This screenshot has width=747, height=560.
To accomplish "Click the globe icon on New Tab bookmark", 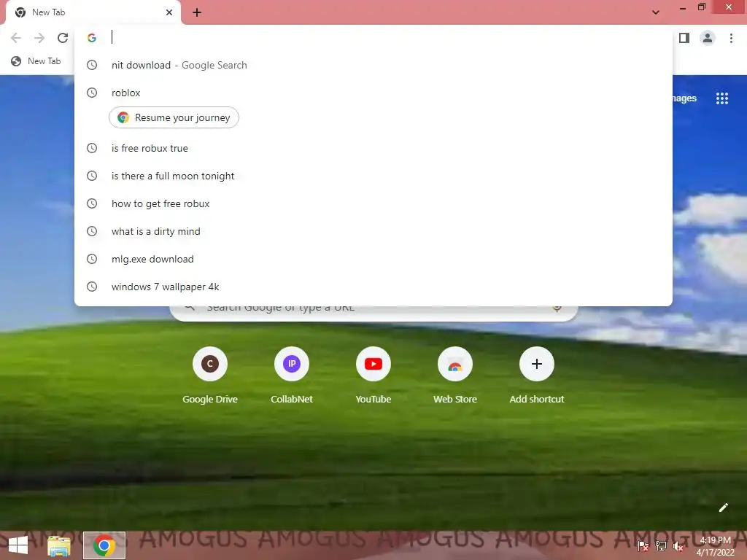I will point(16,61).
